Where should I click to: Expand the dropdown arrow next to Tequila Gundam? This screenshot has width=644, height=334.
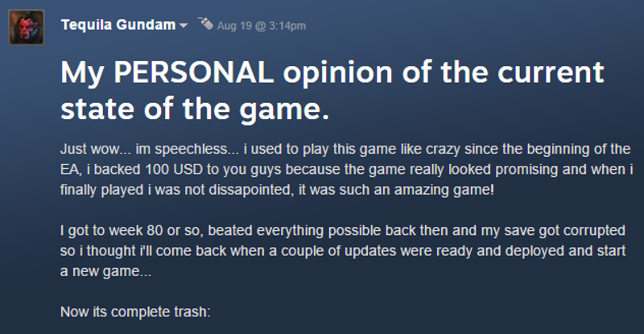point(184,26)
